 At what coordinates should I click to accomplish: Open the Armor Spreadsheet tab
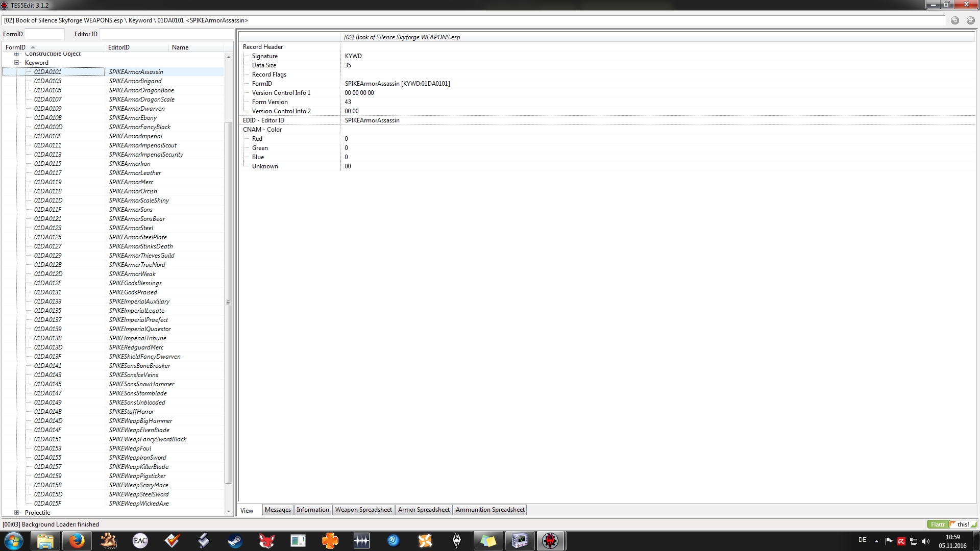[424, 510]
